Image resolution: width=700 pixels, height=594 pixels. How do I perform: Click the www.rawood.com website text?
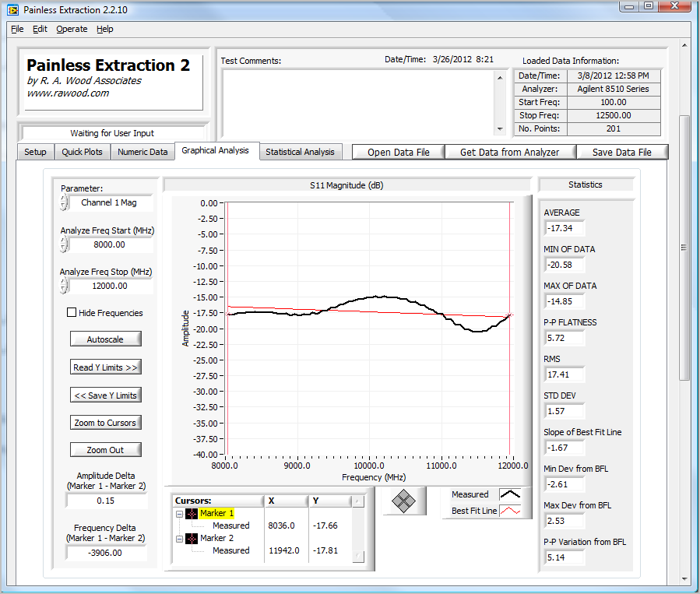(68, 93)
